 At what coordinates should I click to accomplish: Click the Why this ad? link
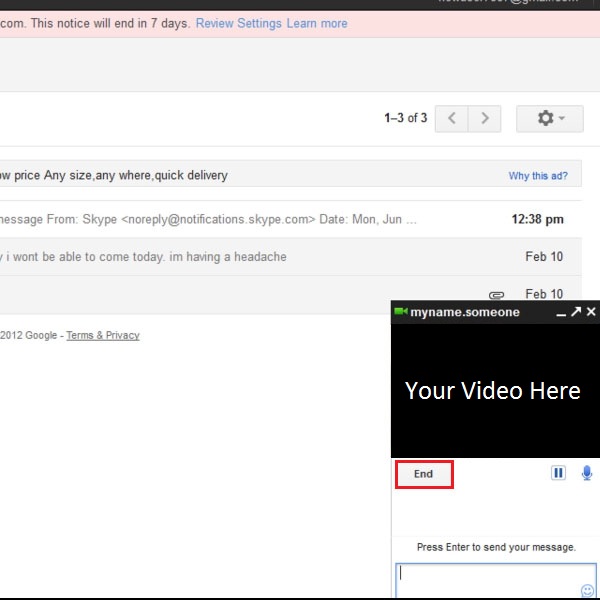538,176
